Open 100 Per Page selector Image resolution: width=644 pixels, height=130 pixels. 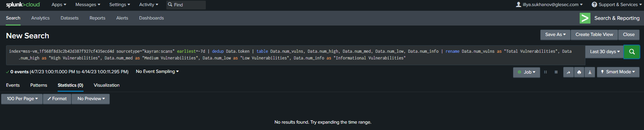(x=22, y=99)
